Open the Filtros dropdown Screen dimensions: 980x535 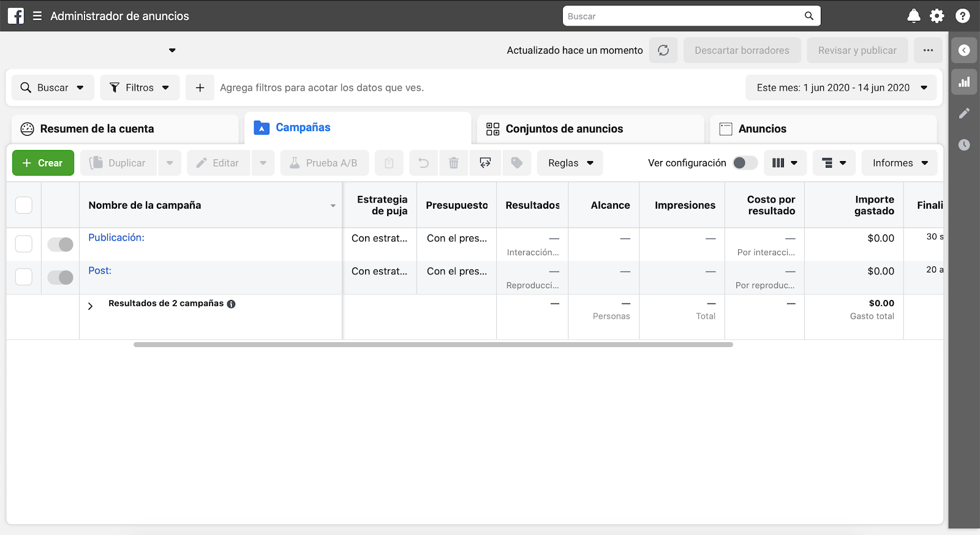pyautogui.click(x=140, y=88)
